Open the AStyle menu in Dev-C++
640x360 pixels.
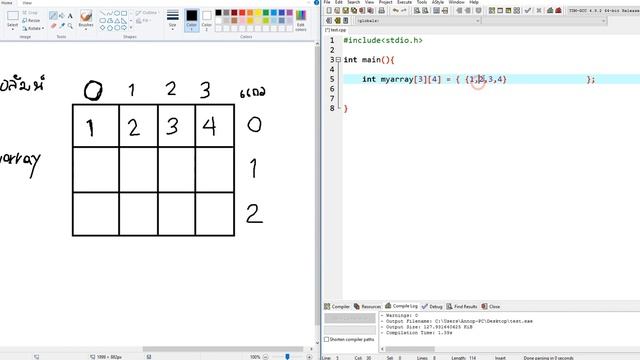pos(438,2)
